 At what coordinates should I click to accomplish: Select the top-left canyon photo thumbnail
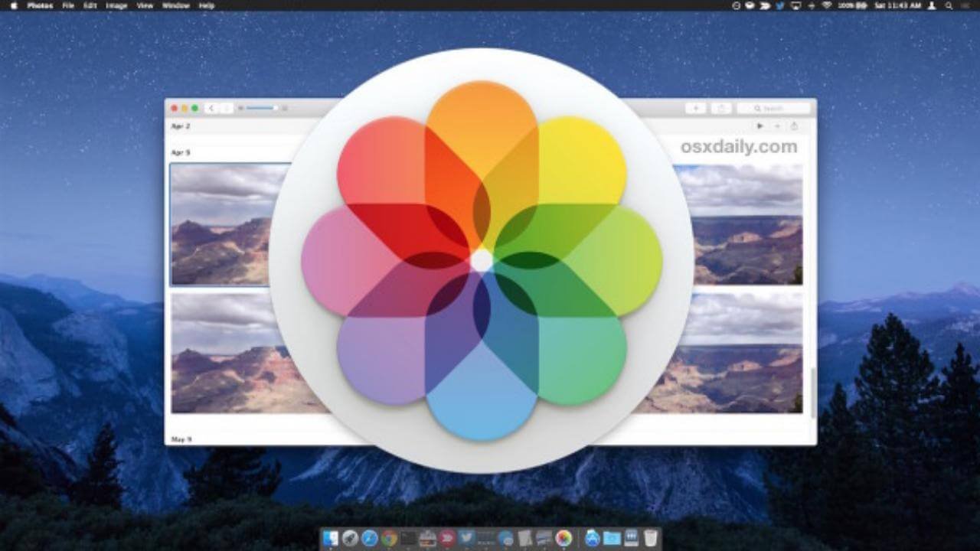click(230, 224)
